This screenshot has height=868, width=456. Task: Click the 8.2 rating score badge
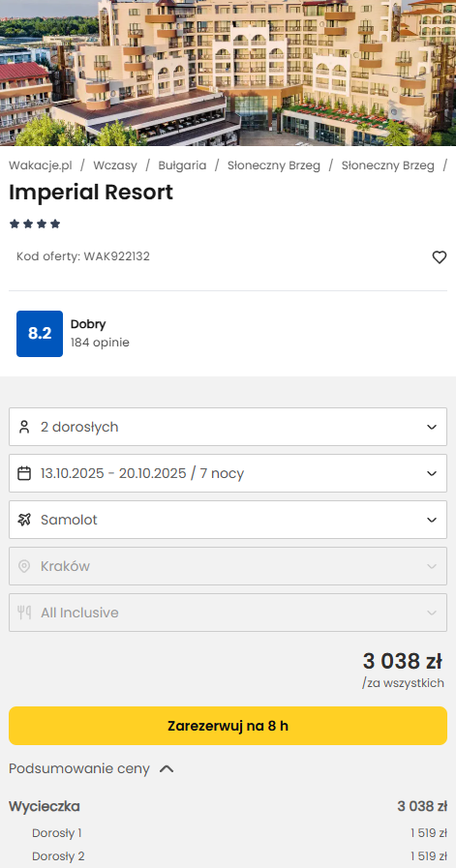pyautogui.click(x=40, y=334)
